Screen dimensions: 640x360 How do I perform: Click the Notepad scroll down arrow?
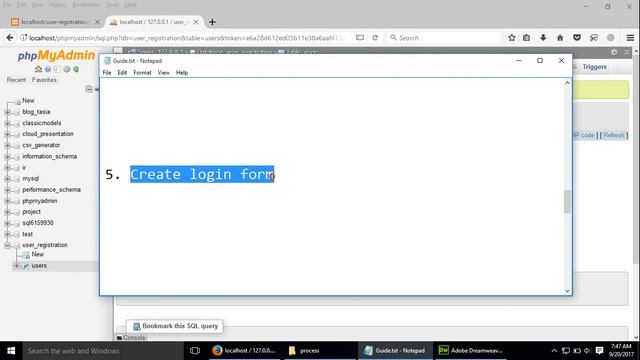(x=567, y=291)
